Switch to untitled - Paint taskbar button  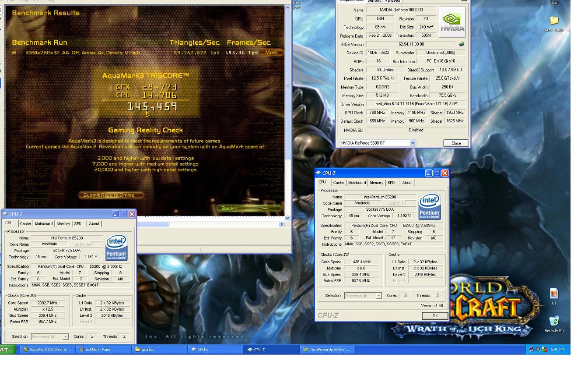(x=102, y=350)
